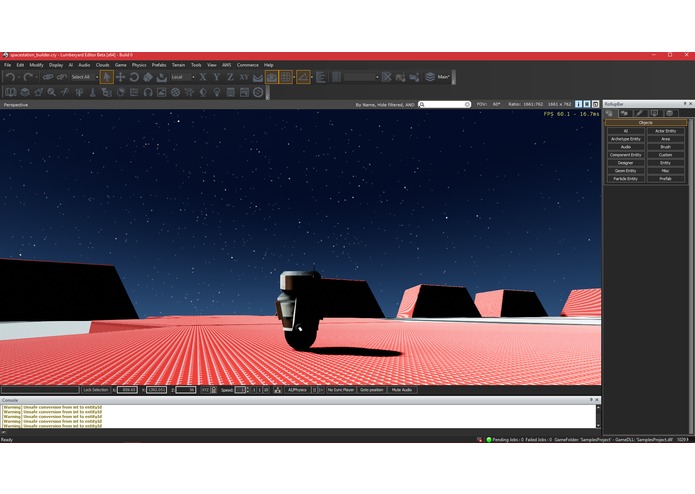
Task: Increase the camera Speed stepper
Action: [x=247, y=388]
